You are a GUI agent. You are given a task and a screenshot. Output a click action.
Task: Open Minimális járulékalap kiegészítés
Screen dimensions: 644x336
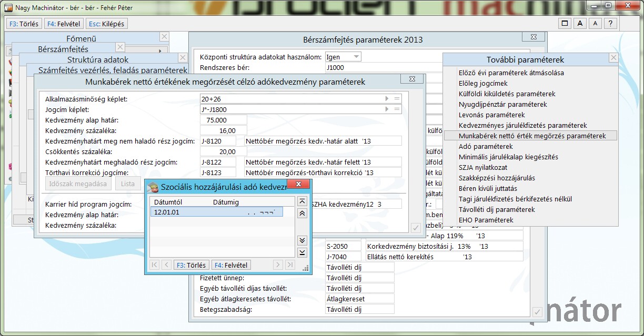click(x=508, y=157)
